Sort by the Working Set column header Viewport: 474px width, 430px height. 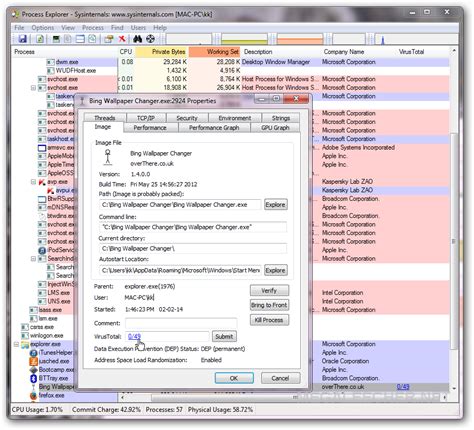[214, 52]
